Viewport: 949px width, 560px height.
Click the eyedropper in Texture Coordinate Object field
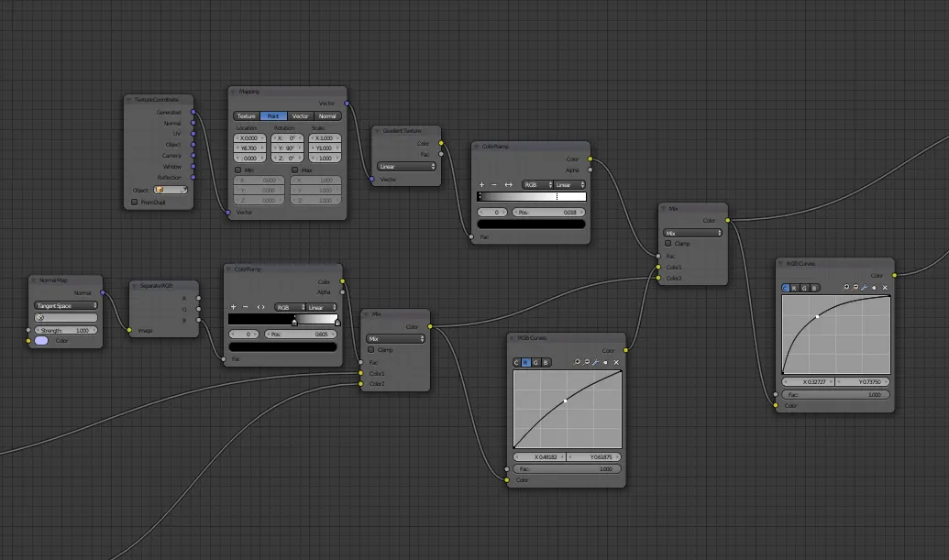(x=183, y=190)
